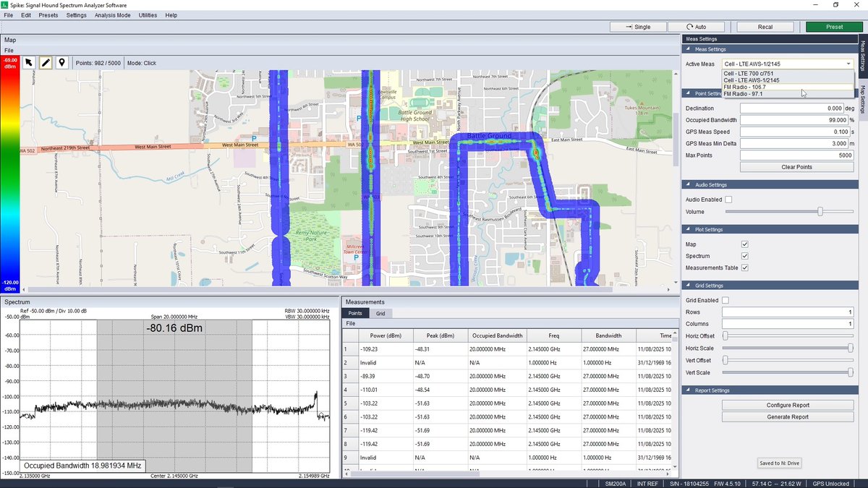
Task: Open the File menu in menu bar
Action: pyautogui.click(x=9, y=15)
